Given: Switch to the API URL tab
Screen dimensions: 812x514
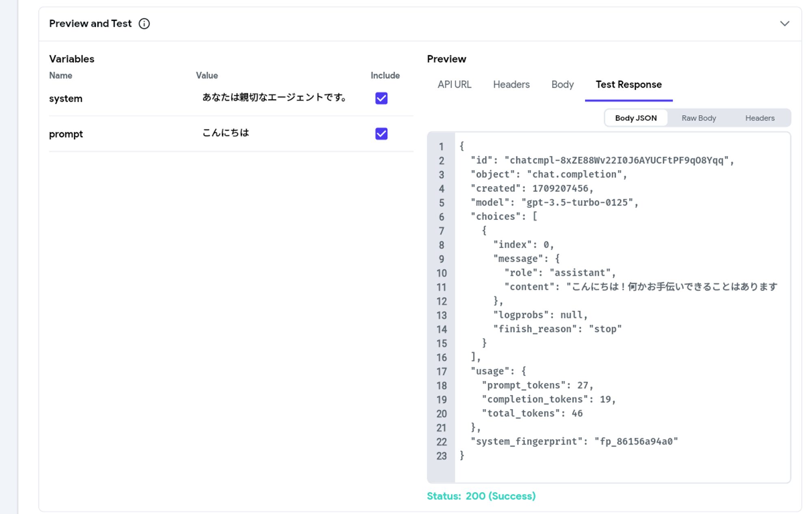Looking at the screenshot, I should 454,84.
